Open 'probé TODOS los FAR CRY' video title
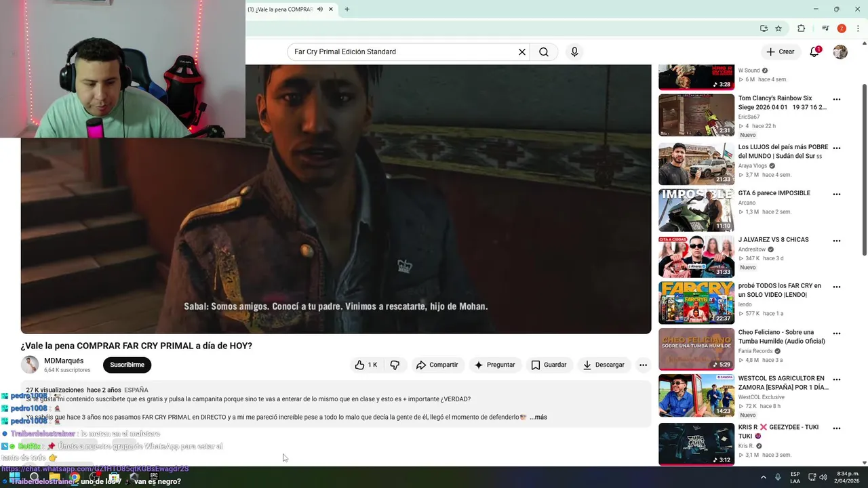Screen dimensions: 868x488 tap(780, 290)
